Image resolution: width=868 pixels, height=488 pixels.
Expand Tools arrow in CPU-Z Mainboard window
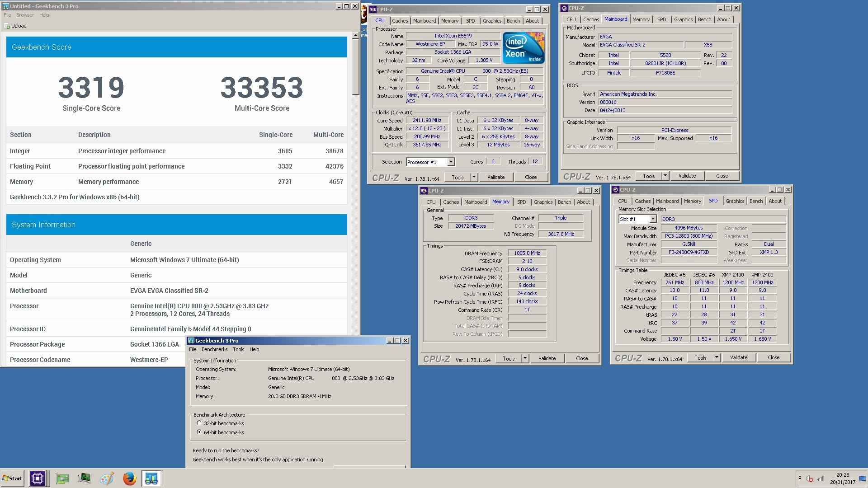(x=665, y=176)
